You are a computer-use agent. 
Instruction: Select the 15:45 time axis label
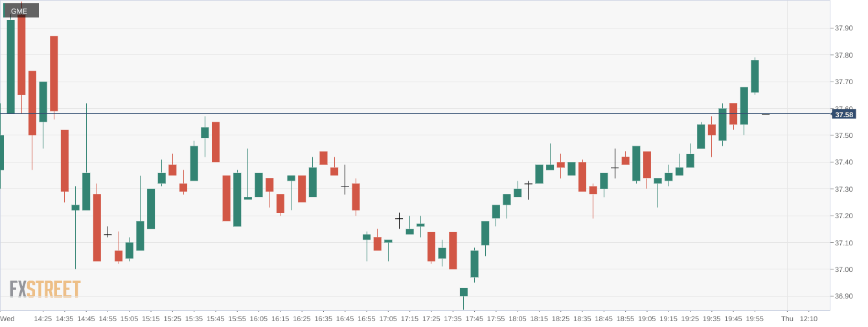point(215,319)
